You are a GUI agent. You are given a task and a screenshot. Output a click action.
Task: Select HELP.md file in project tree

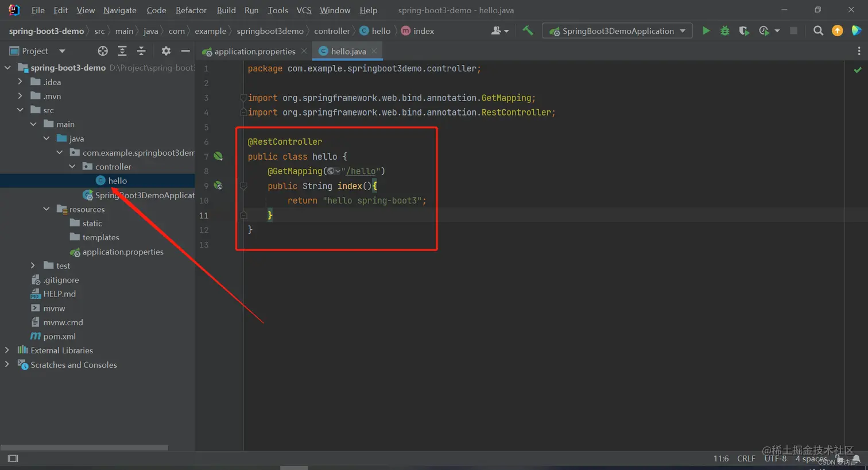pos(59,294)
